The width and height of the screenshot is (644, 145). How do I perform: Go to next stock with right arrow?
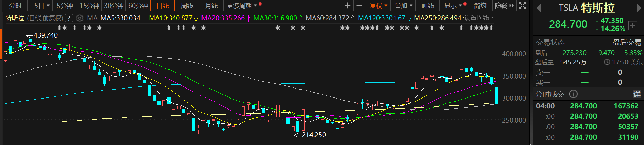(x=640, y=8)
